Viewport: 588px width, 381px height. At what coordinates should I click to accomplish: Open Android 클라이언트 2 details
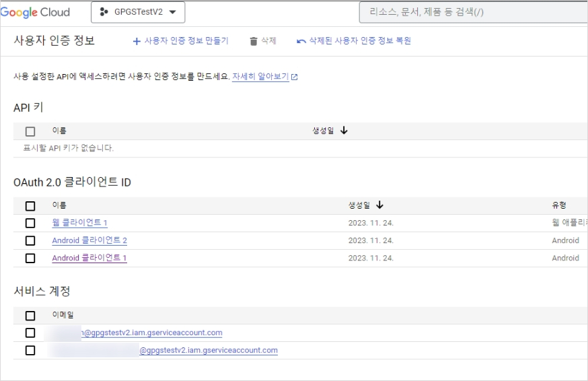pyautogui.click(x=89, y=240)
